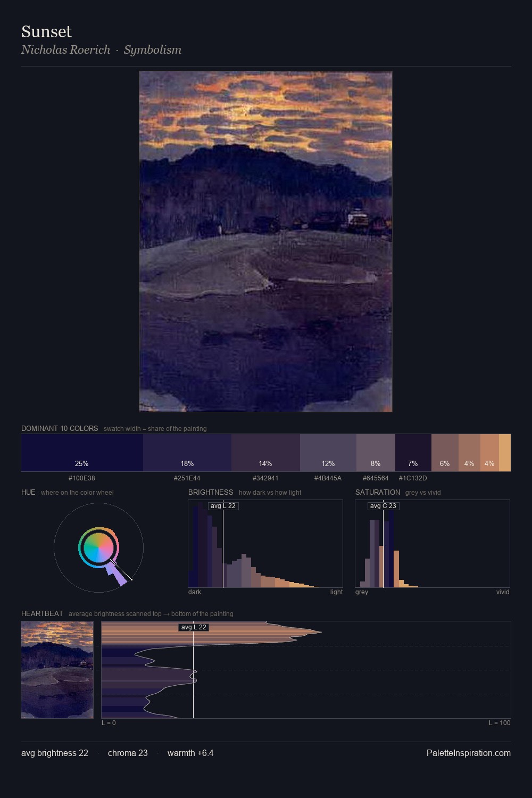The height and width of the screenshot is (798, 532).
Task: Click 'how dark vs how light' caption
Action: pos(270,493)
